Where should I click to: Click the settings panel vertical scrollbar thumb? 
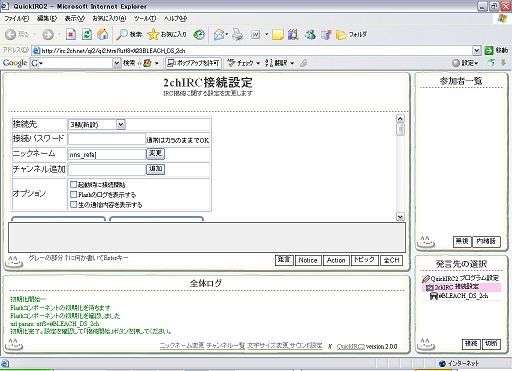[x=400, y=129]
